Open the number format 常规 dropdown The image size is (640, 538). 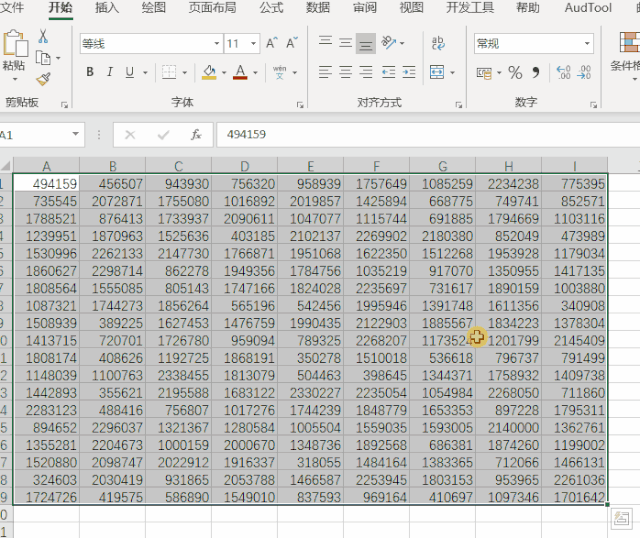click(x=587, y=43)
